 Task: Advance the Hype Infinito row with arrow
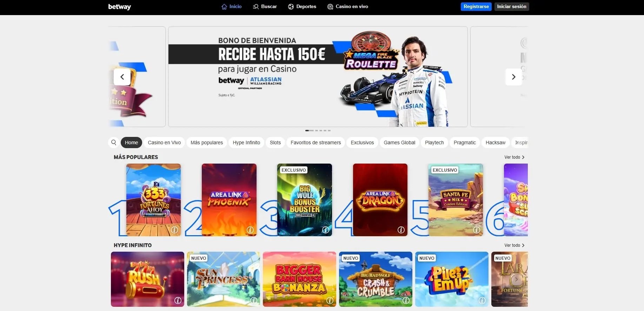click(516, 280)
